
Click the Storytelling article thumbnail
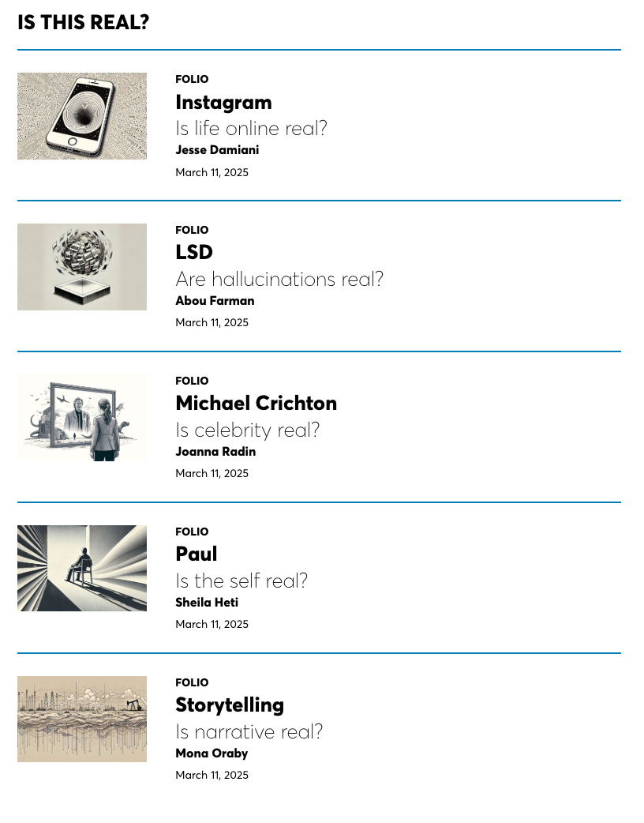[82, 719]
